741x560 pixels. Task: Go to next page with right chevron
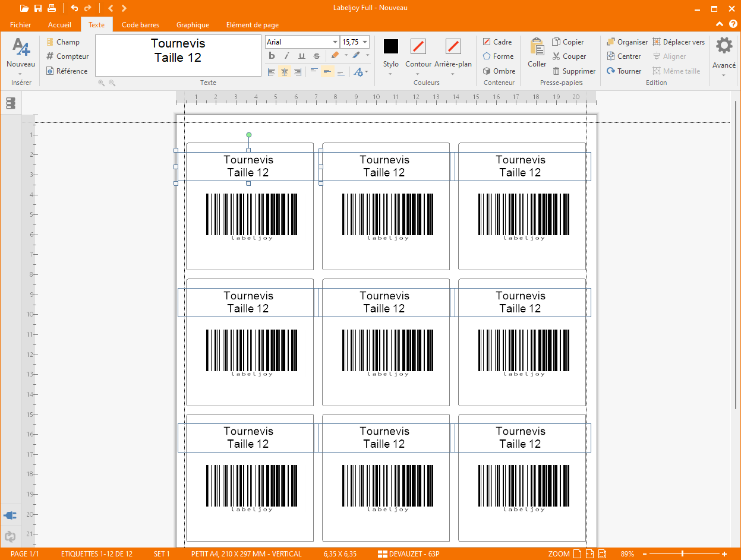click(x=124, y=8)
